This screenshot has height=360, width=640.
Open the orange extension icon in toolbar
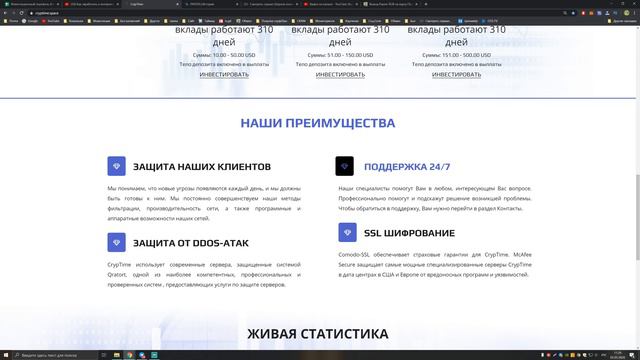(x=591, y=13)
